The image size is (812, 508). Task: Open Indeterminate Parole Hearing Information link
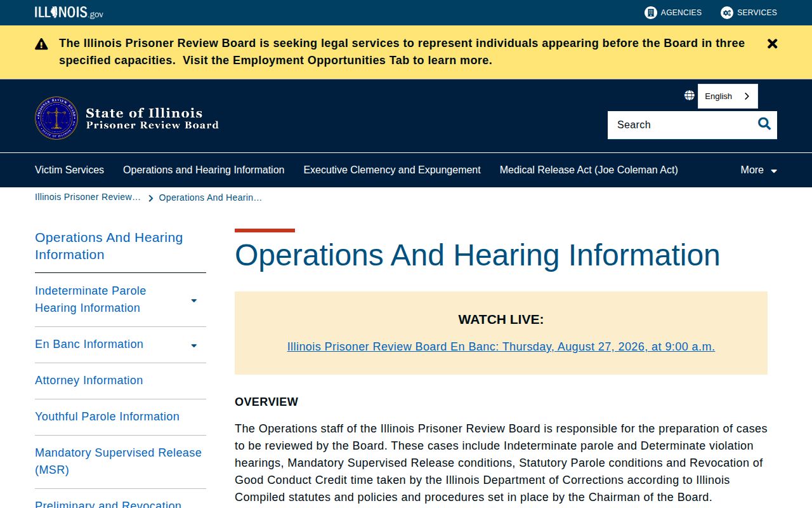pos(90,299)
